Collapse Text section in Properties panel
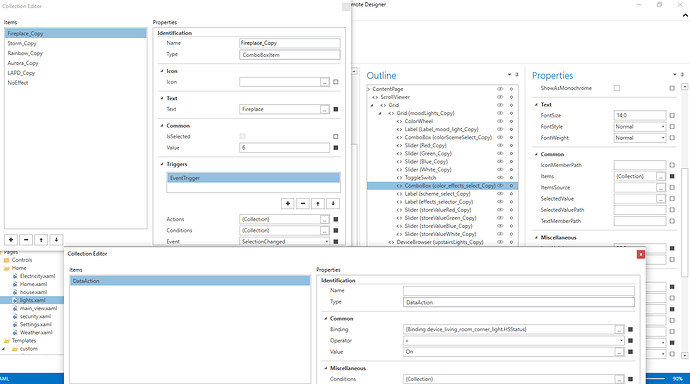 536,105
